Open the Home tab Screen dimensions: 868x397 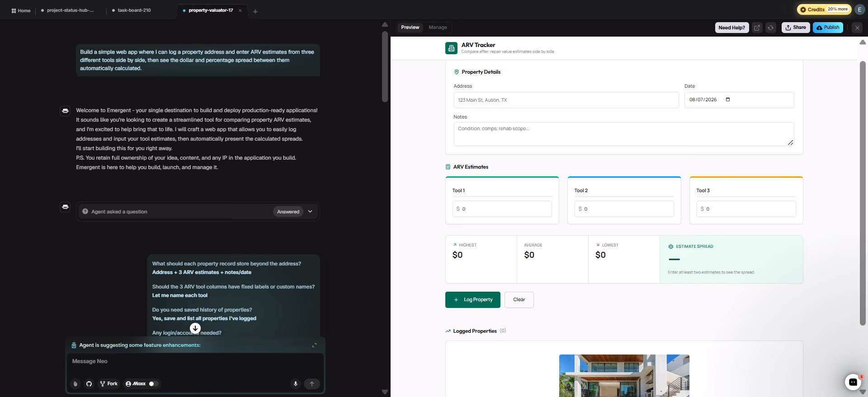[21, 10]
